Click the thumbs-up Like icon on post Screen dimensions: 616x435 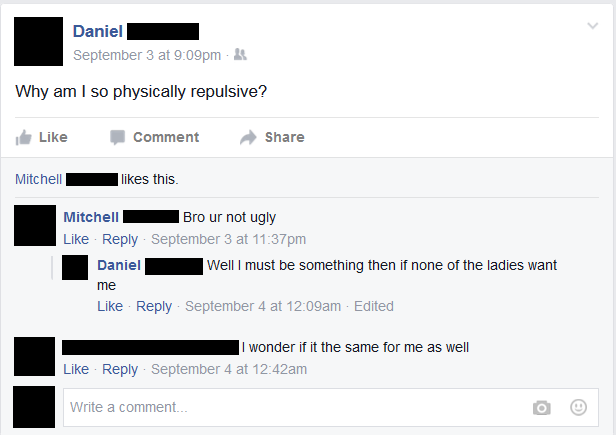[24, 138]
